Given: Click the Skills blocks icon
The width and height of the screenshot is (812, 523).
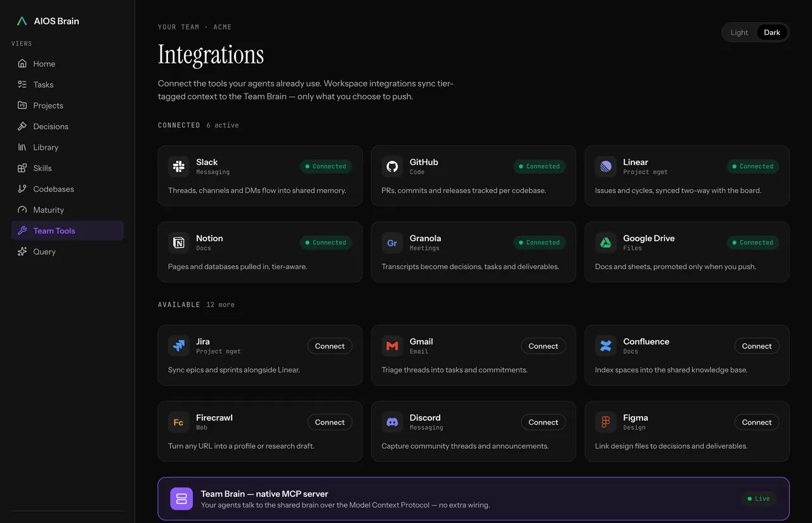Looking at the screenshot, I should (x=22, y=168).
